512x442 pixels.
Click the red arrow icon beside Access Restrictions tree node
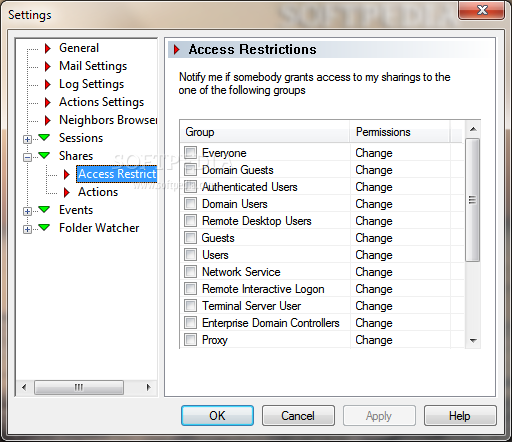click(67, 174)
